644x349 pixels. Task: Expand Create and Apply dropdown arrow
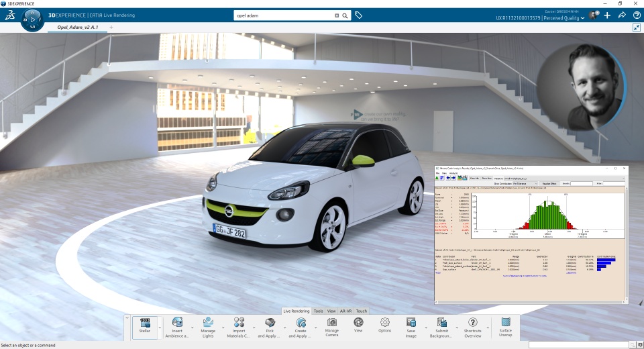(315, 328)
